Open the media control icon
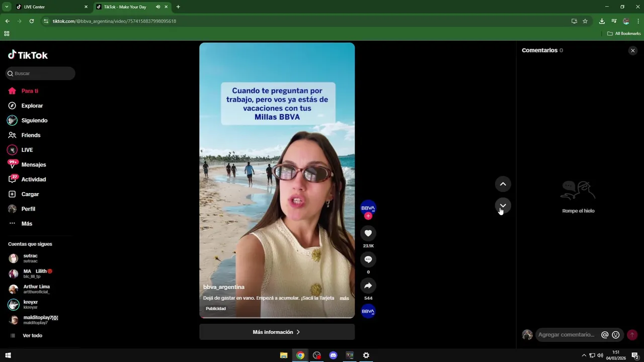The height and width of the screenshot is (362, 644). pos(614,21)
